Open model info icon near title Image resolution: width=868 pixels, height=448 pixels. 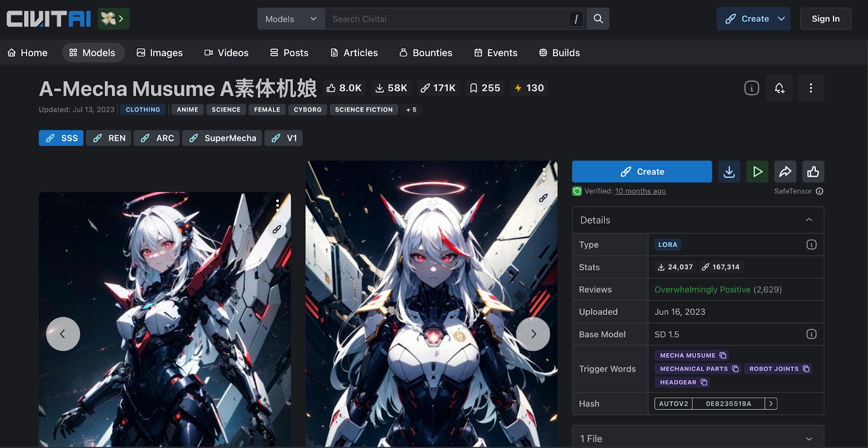(x=751, y=88)
